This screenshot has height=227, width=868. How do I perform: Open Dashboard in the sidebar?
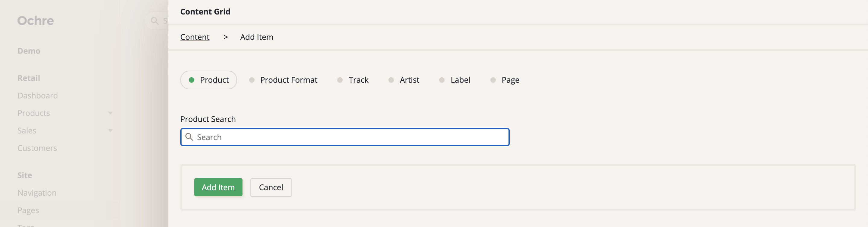click(x=38, y=96)
